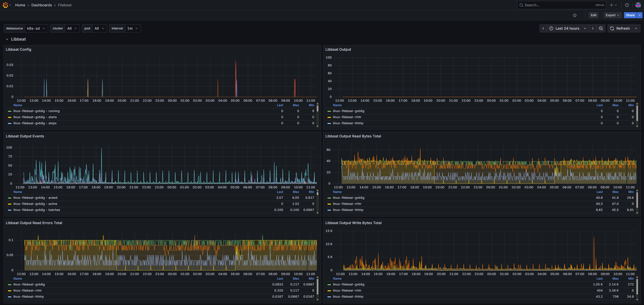Navigate to Dashboards breadcrumb
644x305 pixels.
(x=42, y=5)
